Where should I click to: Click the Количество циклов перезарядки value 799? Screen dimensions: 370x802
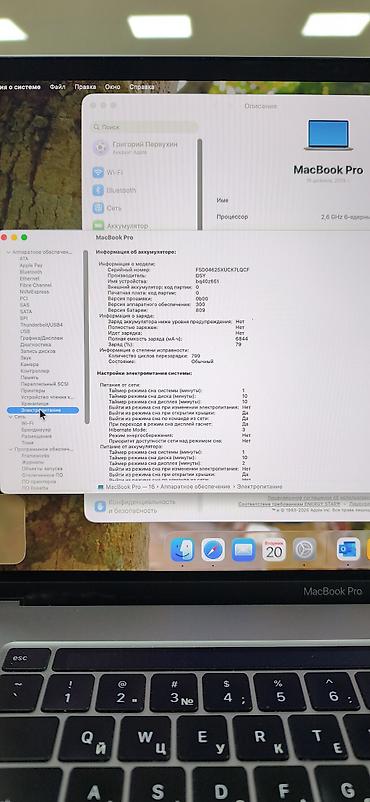pyautogui.click(x=195, y=355)
